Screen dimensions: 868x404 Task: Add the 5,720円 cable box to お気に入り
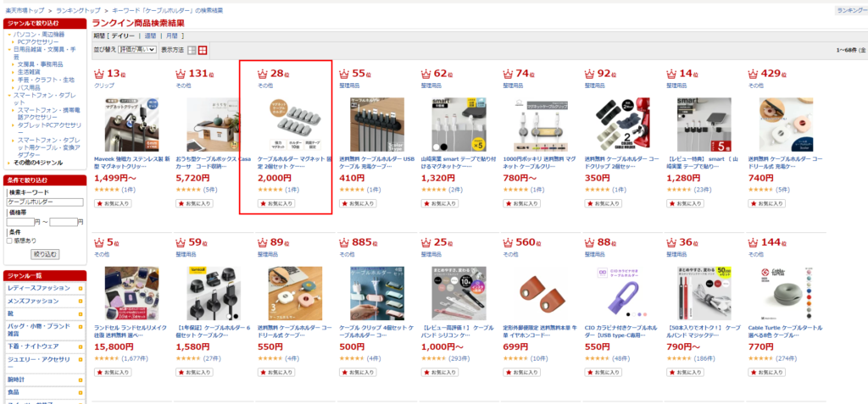click(194, 203)
